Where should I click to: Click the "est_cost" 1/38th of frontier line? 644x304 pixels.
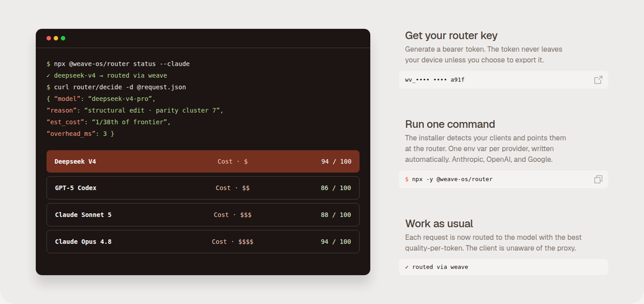109,122
